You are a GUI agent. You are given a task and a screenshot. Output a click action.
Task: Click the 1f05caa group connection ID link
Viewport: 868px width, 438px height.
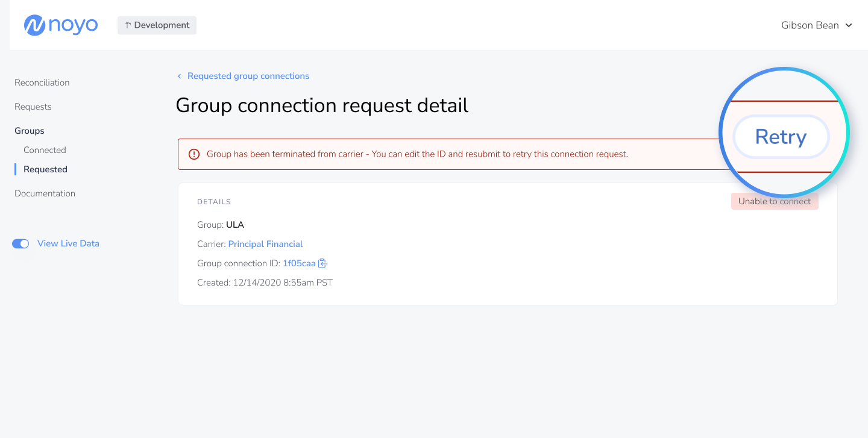299,263
